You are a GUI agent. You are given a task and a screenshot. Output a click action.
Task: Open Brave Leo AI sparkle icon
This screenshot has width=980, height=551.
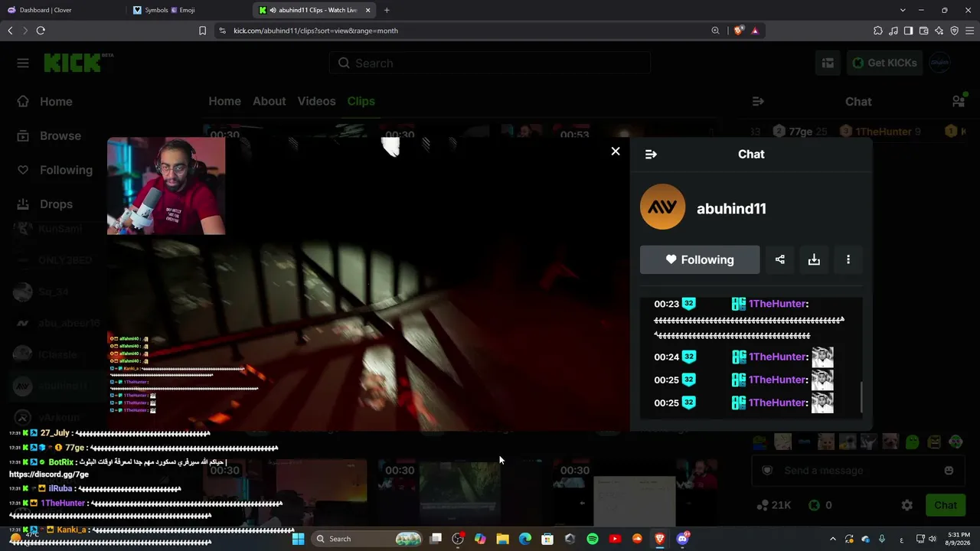point(939,31)
